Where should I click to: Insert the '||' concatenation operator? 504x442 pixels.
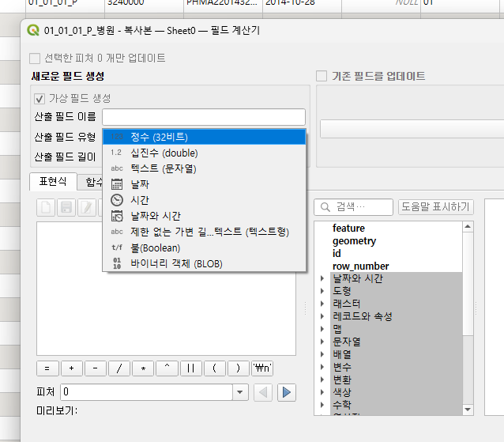pyautogui.click(x=190, y=368)
